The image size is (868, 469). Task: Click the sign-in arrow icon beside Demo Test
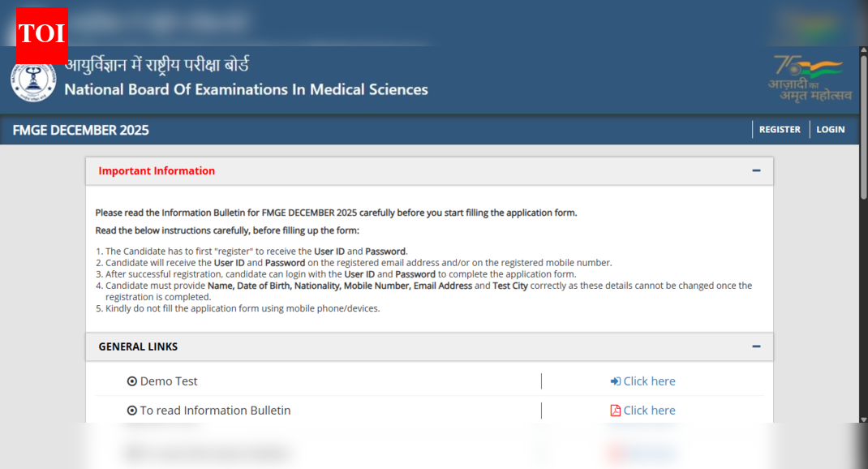617,381
